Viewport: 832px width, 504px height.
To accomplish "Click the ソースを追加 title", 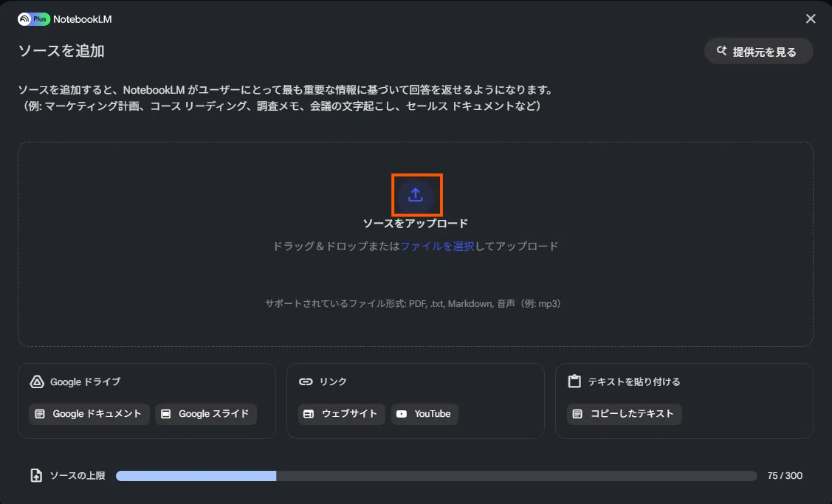I will pyautogui.click(x=61, y=51).
